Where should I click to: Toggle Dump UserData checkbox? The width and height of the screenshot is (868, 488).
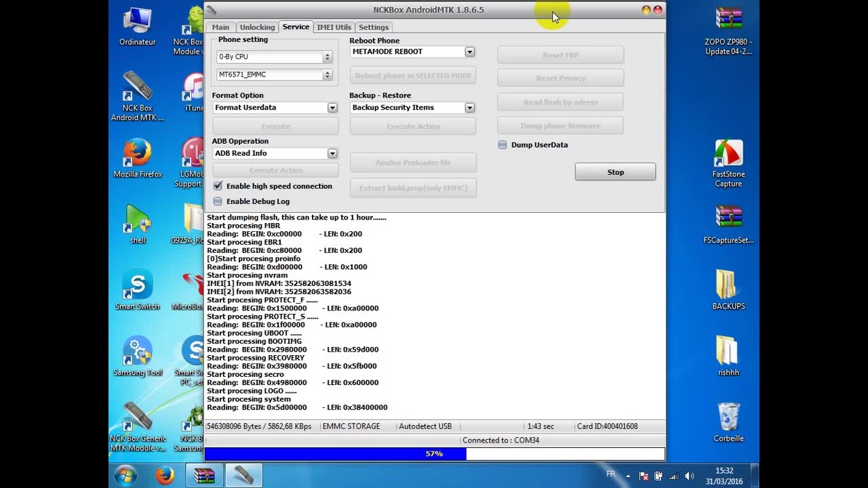tap(502, 145)
